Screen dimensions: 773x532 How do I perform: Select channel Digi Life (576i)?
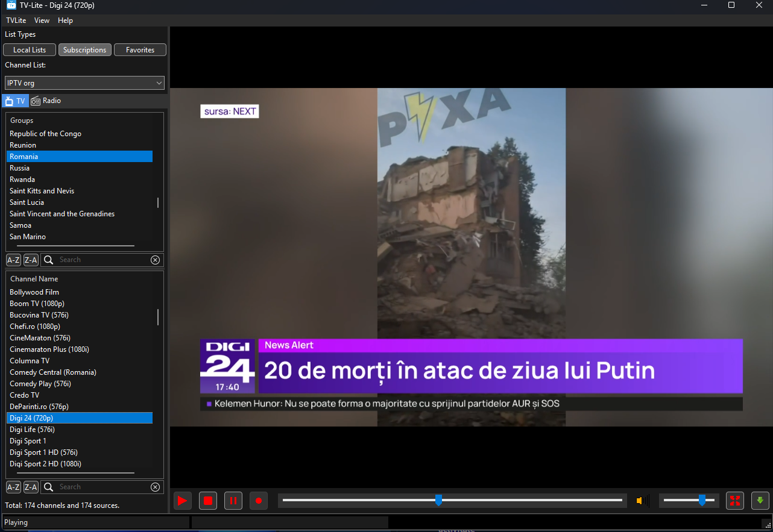click(x=80, y=430)
